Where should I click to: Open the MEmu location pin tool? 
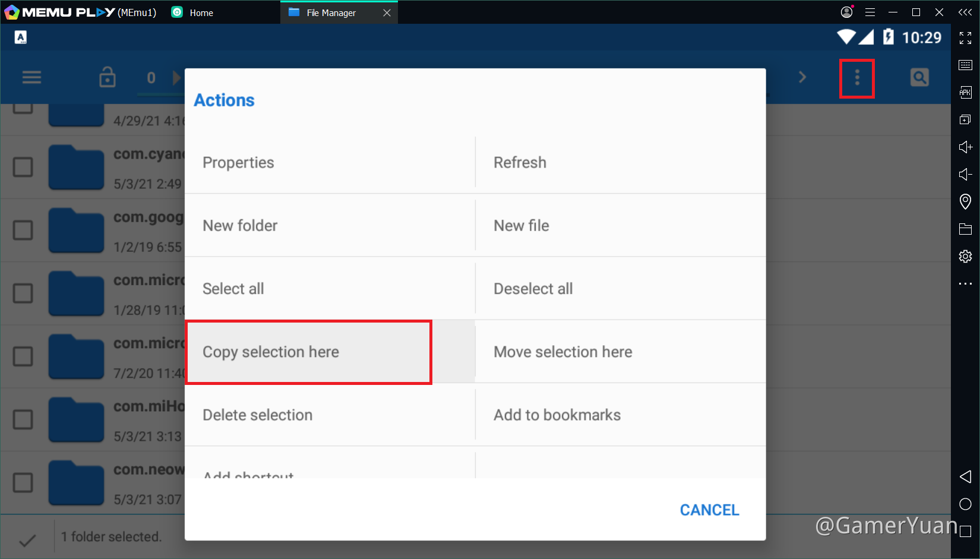point(965,201)
